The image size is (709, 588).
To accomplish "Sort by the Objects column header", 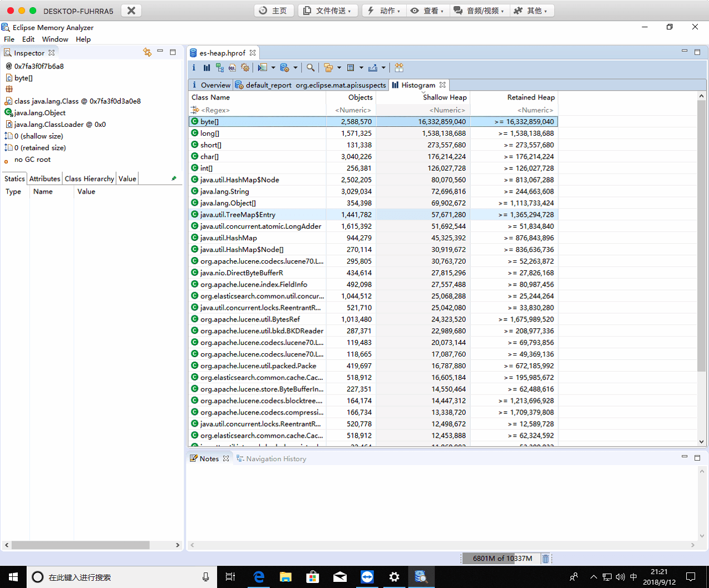I will tap(351, 97).
